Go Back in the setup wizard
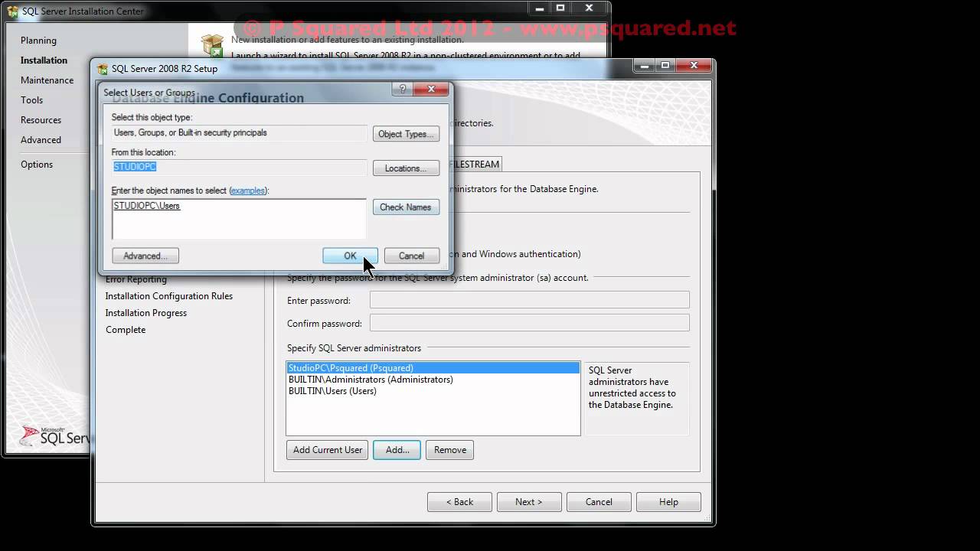This screenshot has width=980, height=551. pyautogui.click(x=460, y=502)
